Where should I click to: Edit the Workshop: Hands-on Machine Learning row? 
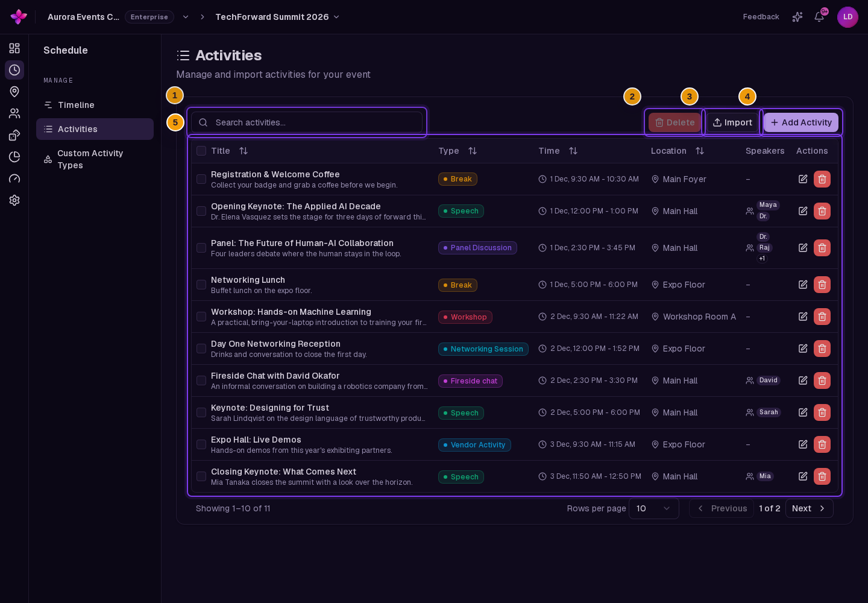coord(803,317)
